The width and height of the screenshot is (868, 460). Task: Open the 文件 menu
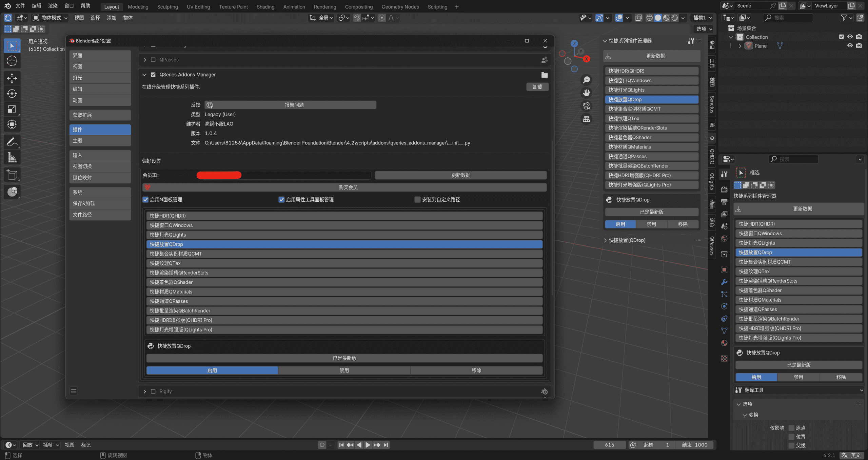pyautogui.click(x=20, y=6)
